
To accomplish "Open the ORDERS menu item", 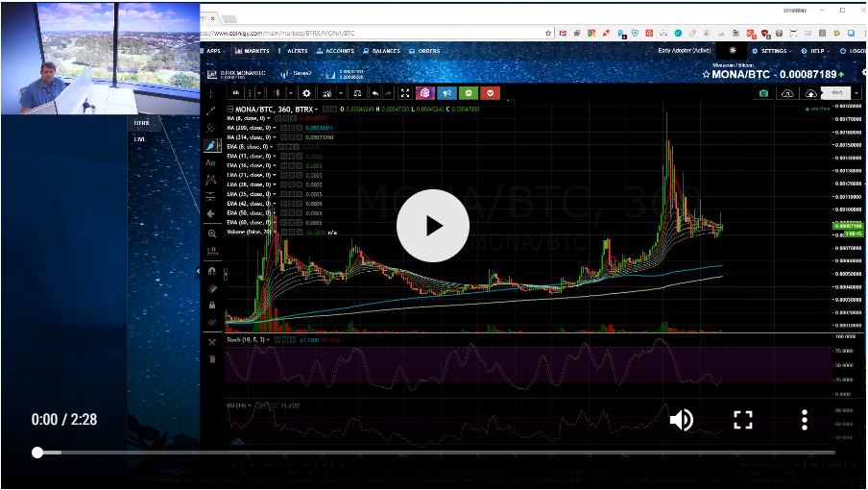I will tap(424, 51).
